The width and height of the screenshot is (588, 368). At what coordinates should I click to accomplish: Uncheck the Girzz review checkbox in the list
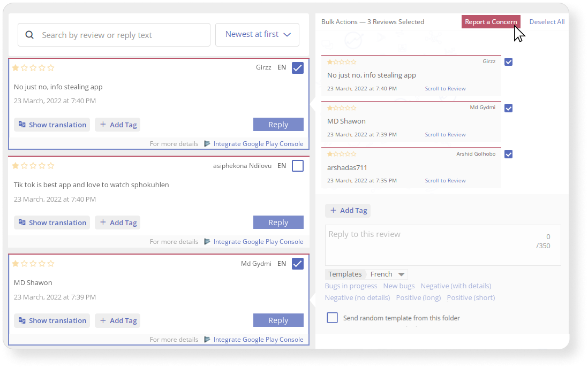pyautogui.click(x=298, y=68)
